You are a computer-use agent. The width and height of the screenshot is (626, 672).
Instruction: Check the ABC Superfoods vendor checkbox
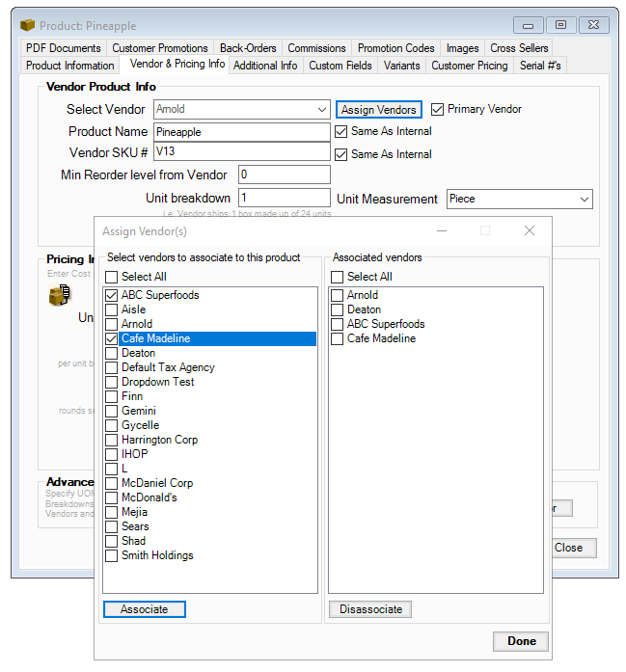pos(112,295)
